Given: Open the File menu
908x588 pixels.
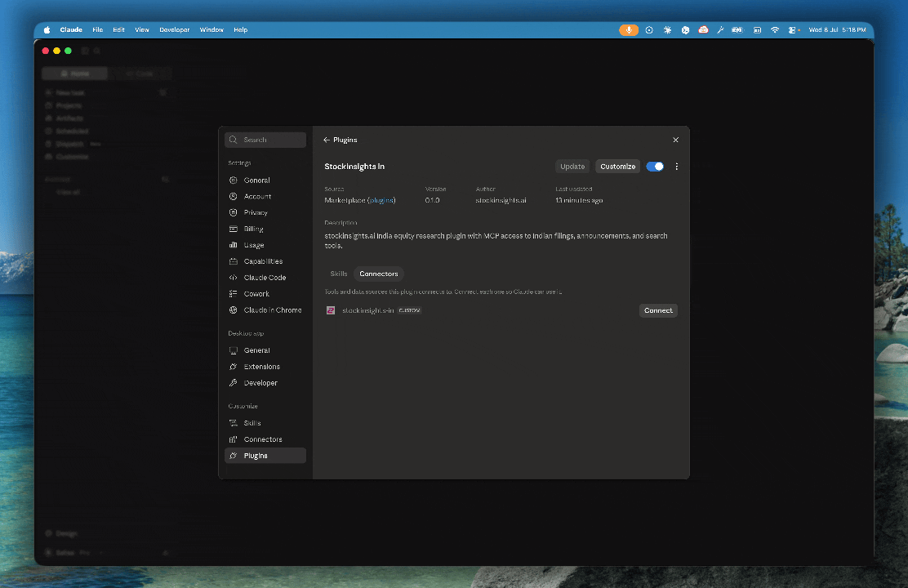Looking at the screenshot, I should point(98,30).
